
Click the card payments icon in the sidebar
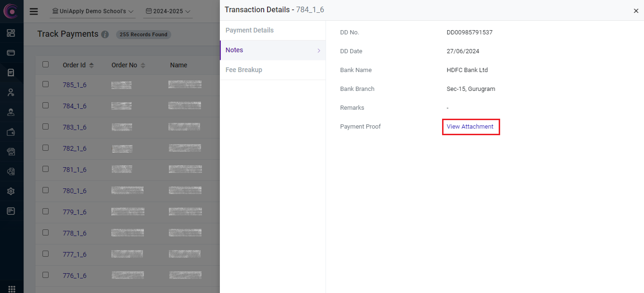tap(11, 53)
